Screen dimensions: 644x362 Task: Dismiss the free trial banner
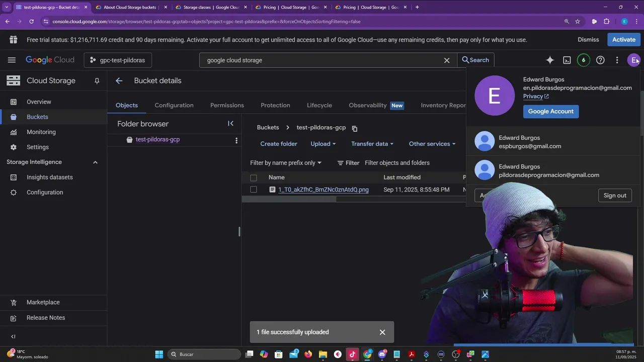[588, 40]
